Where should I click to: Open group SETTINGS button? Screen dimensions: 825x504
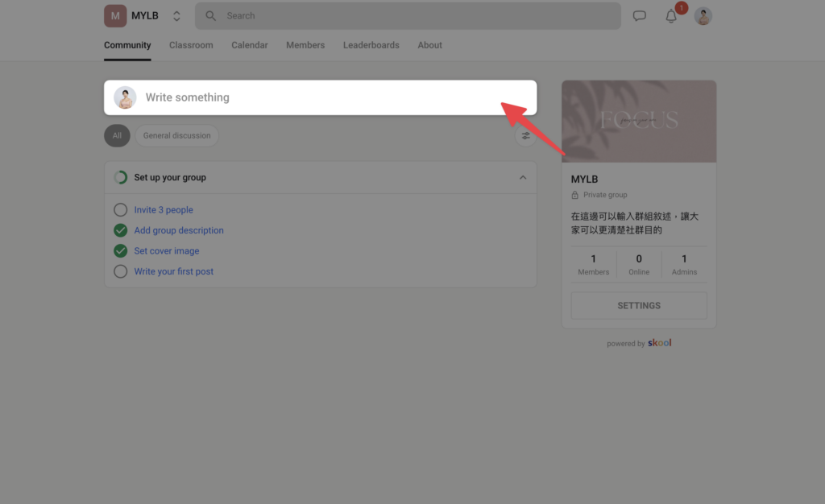[639, 305]
